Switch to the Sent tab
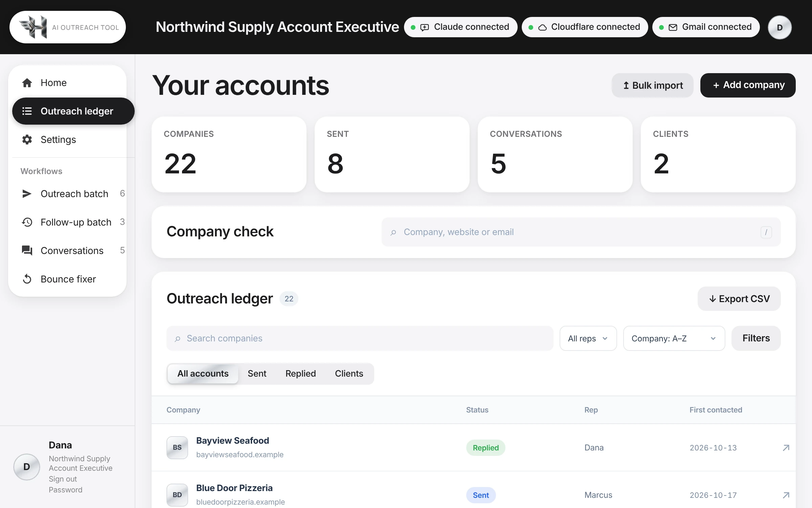 point(257,374)
